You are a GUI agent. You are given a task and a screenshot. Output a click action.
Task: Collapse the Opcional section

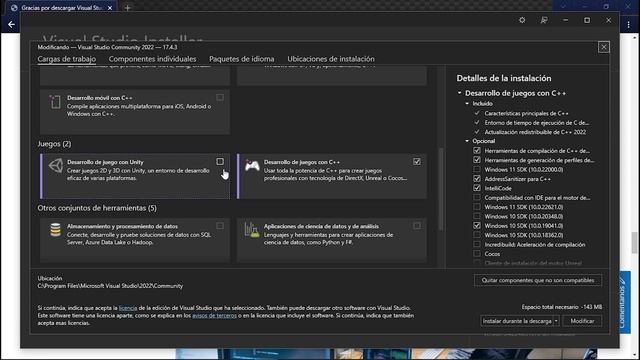tap(467, 141)
